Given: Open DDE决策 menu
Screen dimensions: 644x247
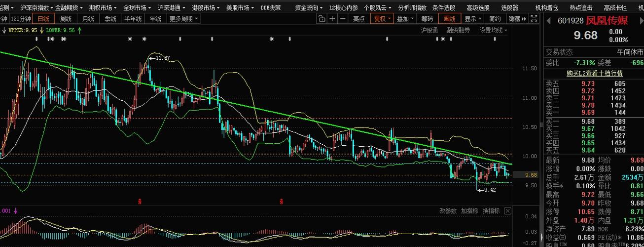Looking at the screenshot, I should (x=271, y=8).
